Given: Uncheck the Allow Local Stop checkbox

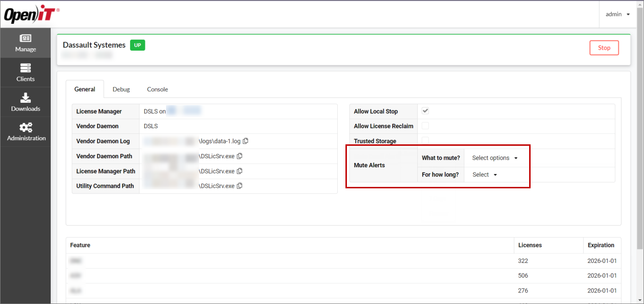Looking at the screenshot, I should (x=425, y=110).
